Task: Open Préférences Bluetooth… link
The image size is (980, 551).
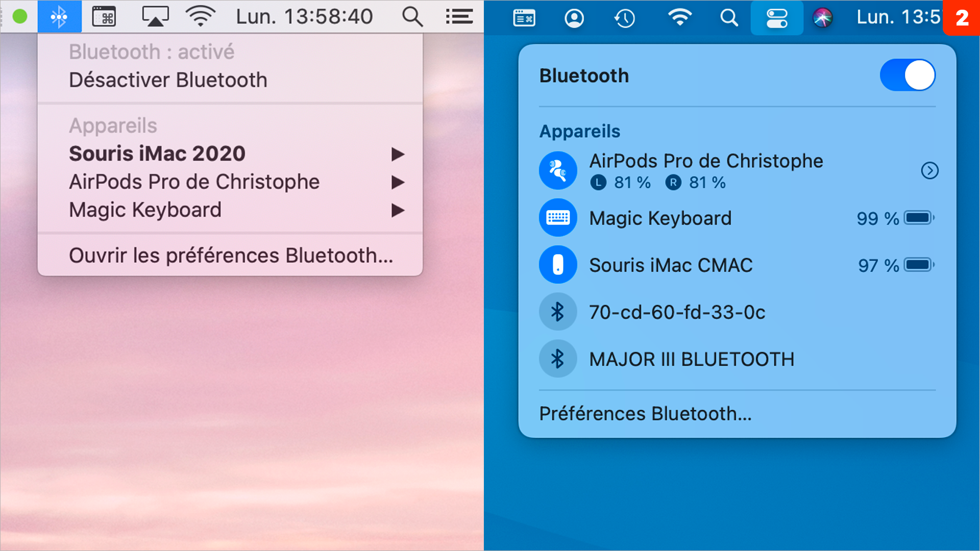Action: (x=645, y=414)
